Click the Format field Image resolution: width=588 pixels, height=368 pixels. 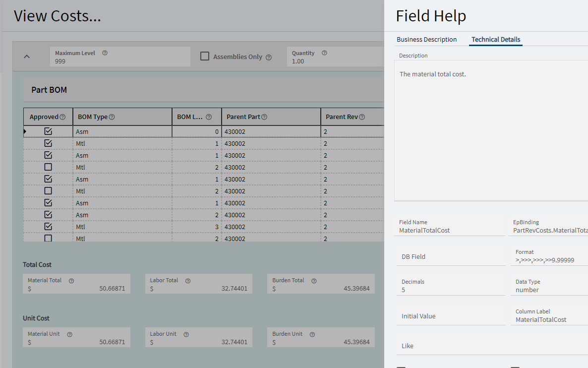549,256
